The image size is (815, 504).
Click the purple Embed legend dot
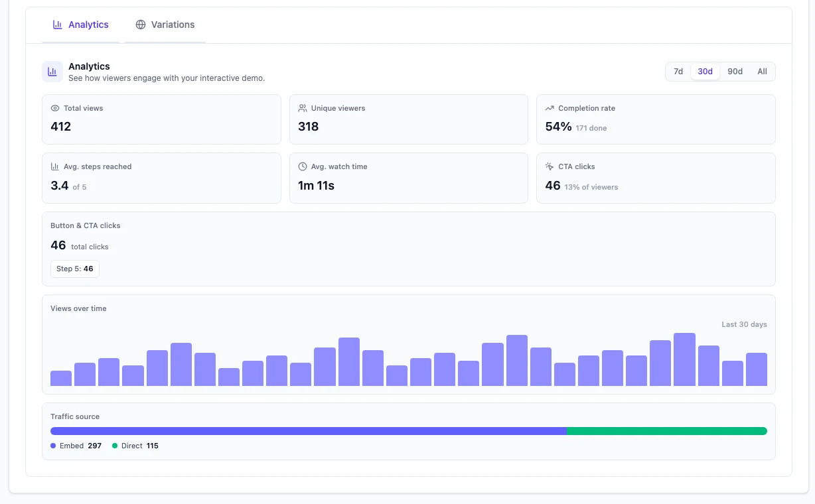(53, 446)
